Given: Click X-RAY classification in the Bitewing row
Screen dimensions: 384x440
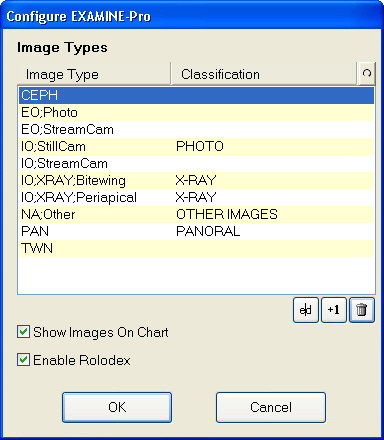Looking at the screenshot, I should pos(196,180).
